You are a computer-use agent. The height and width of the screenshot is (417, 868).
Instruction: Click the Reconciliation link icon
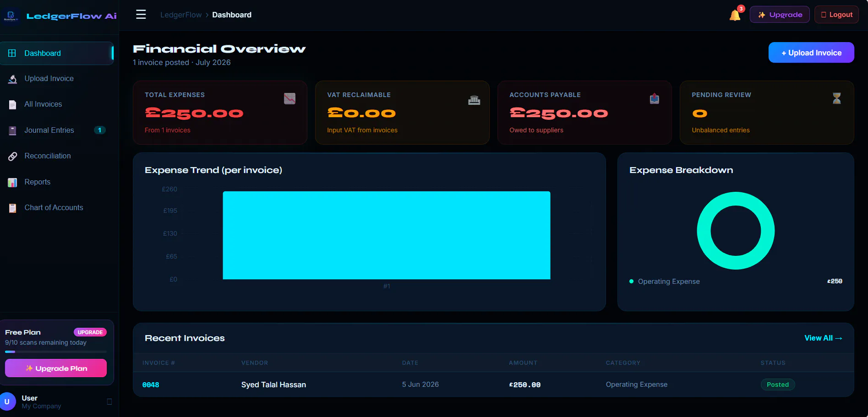(x=12, y=156)
